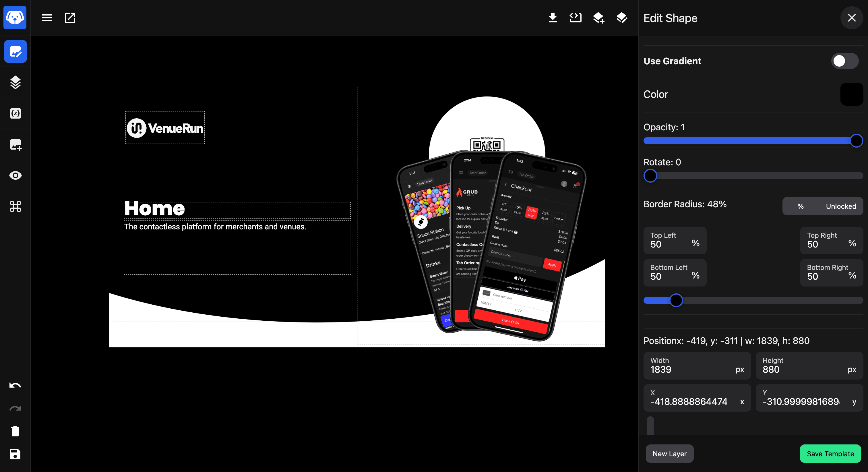Open the command shortcuts icon
868x472 pixels.
click(15, 206)
